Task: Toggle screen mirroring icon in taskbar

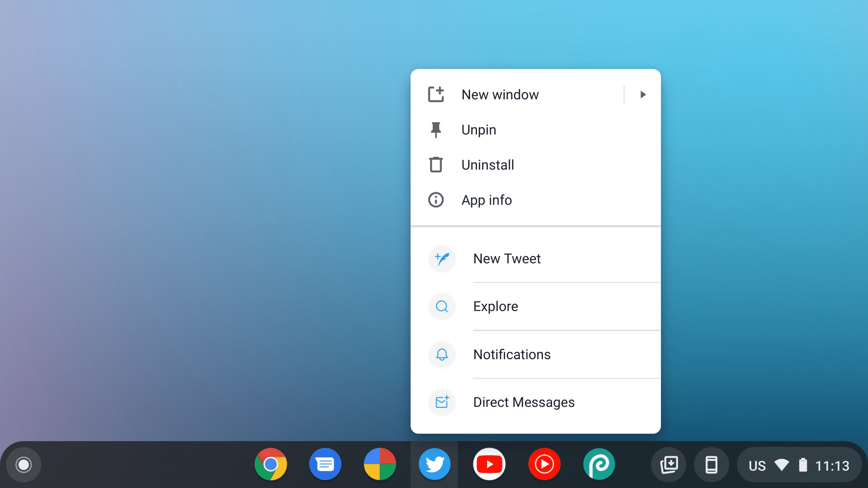Action: (x=710, y=465)
